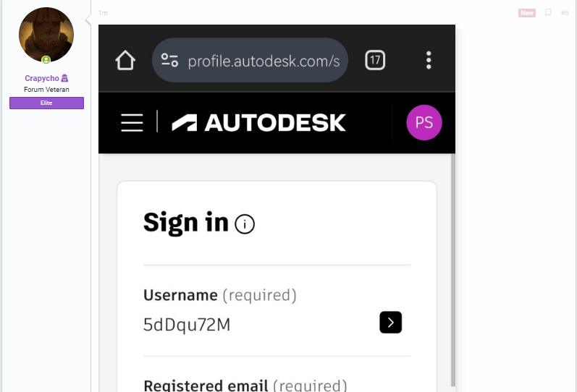Viewport: 577px width, 392px height.
Task: Click the badge icon beside Crapycho
Action: (x=64, y=78)
